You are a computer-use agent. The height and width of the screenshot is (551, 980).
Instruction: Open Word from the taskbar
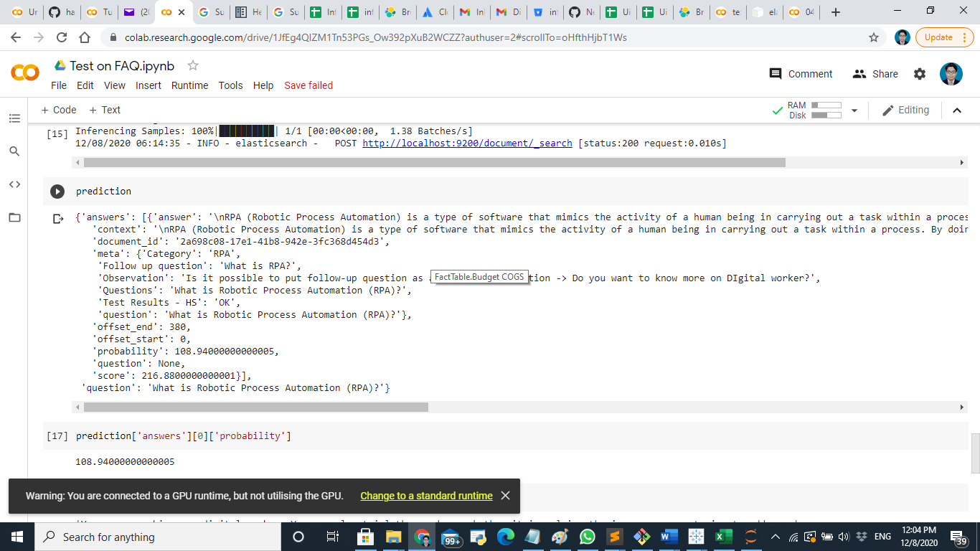pyautogui.click(x=669, y=537)
